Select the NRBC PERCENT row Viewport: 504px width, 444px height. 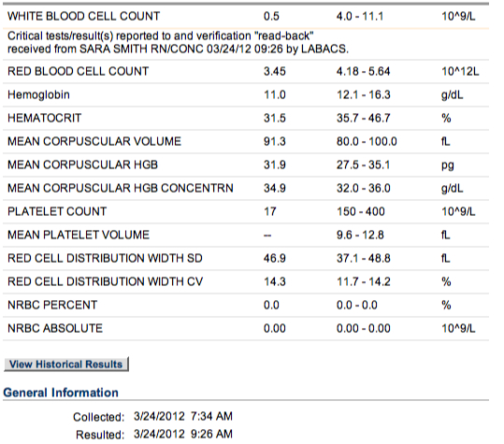point(246,306)
